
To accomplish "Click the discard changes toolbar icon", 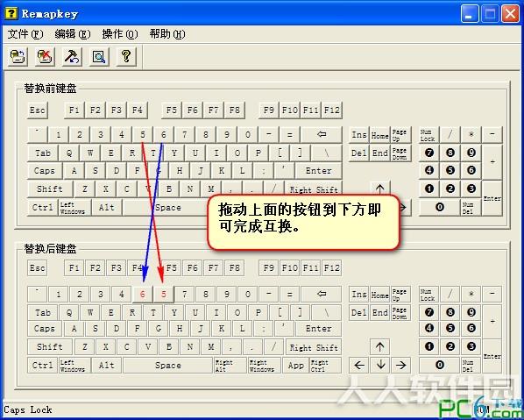I will point(45,56).
